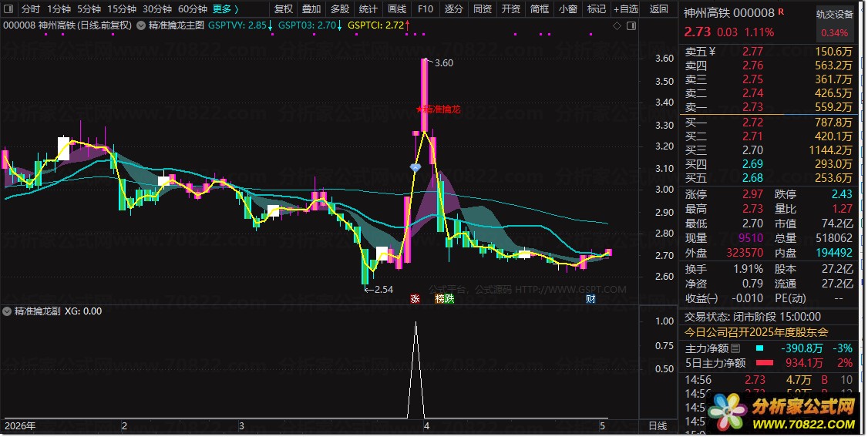The image size is (868, 437).
Task: Toggle 叠加 overlay mode
Action: tap(311, 8)
